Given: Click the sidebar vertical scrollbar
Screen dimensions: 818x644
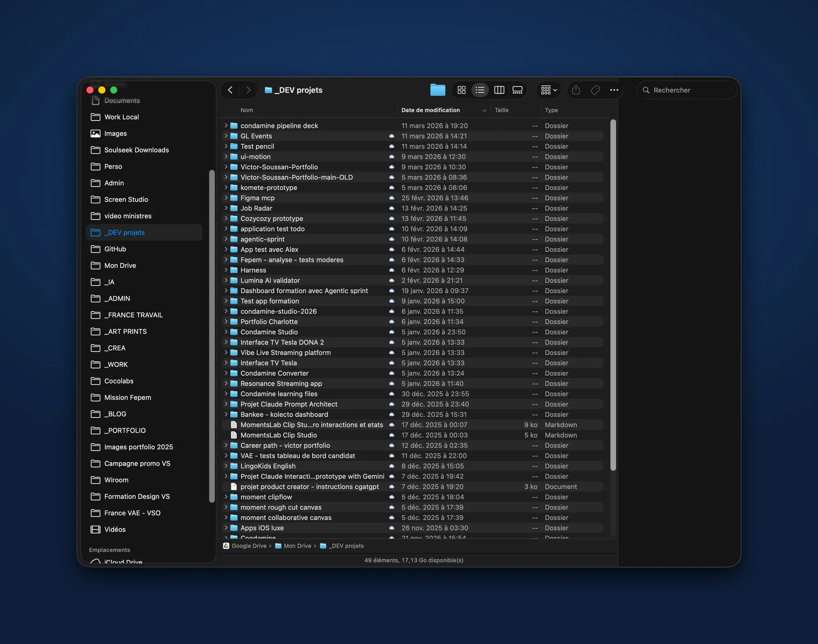Looking at the screenshot, I should tap(211, 335).
